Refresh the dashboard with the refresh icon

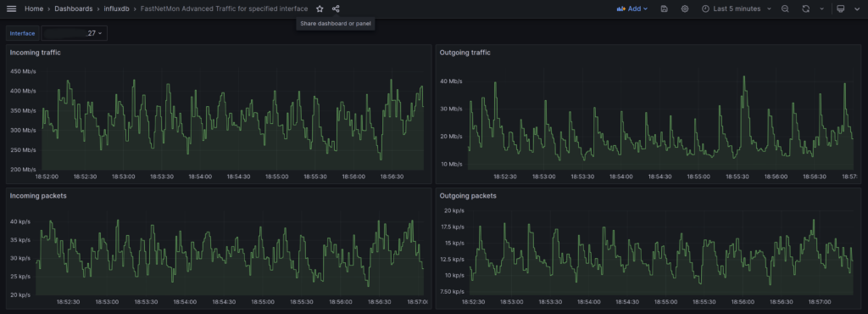806,8
